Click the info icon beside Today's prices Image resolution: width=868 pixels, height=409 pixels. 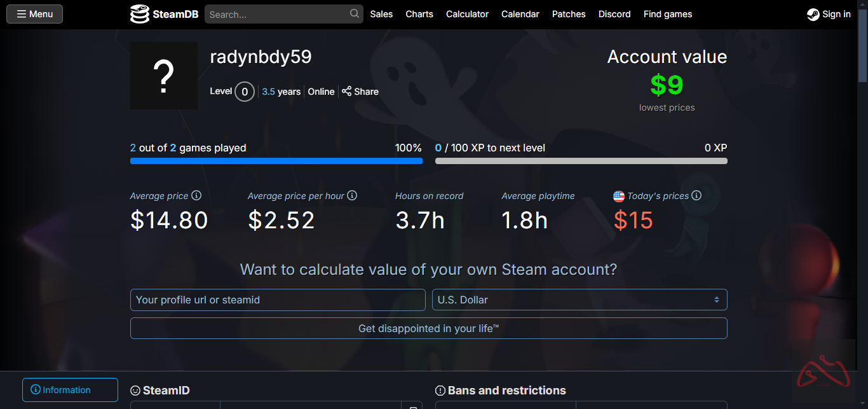coord(696,196)
